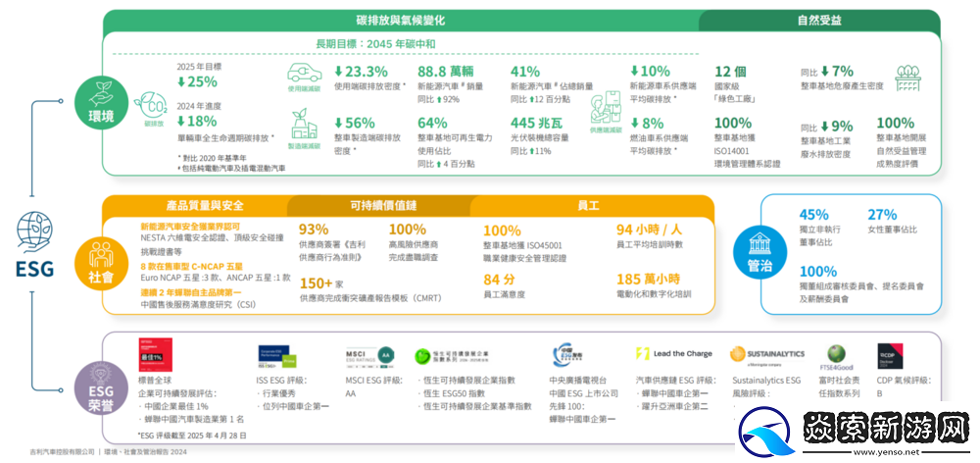Click the 中國ESG globe logo
This screenshot has width=980, height=463.
(x=567, y=357)
